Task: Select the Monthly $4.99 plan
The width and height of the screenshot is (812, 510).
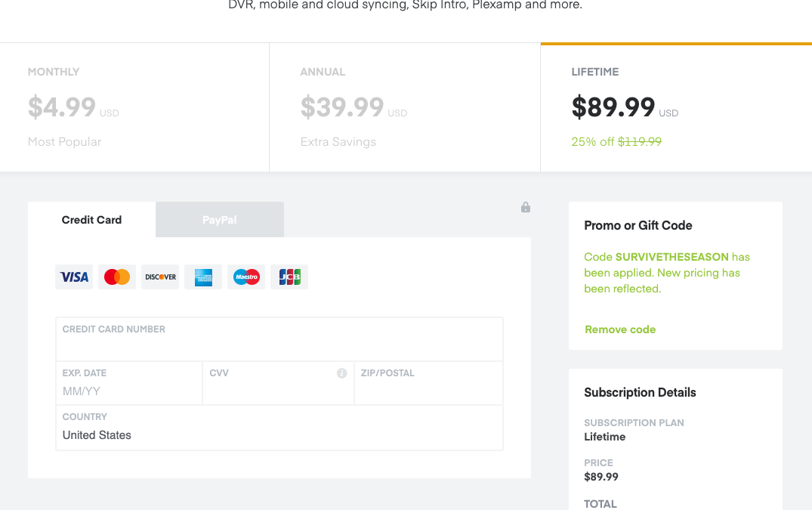Action: click(134, 107)
